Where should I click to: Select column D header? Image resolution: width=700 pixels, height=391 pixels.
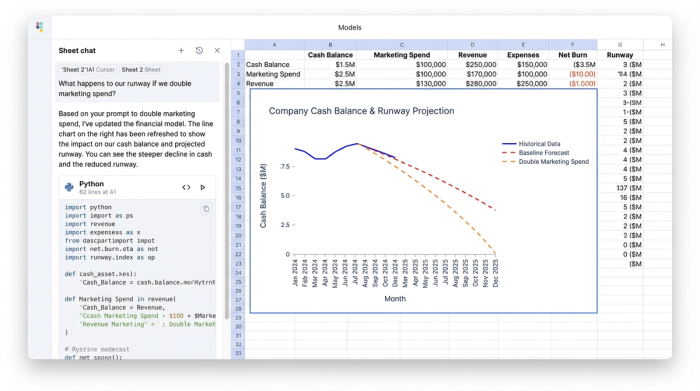(472, 45)
